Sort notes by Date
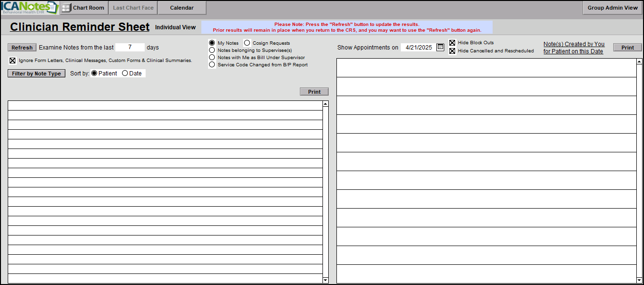The image size is (644, 285). pyautogui.click(x=125, y=74)
